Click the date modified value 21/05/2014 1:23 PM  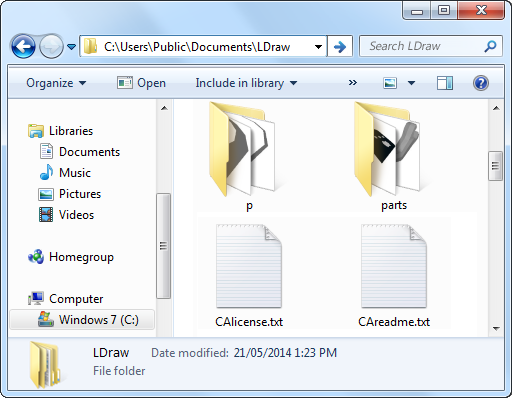click(x=285, y=353)
